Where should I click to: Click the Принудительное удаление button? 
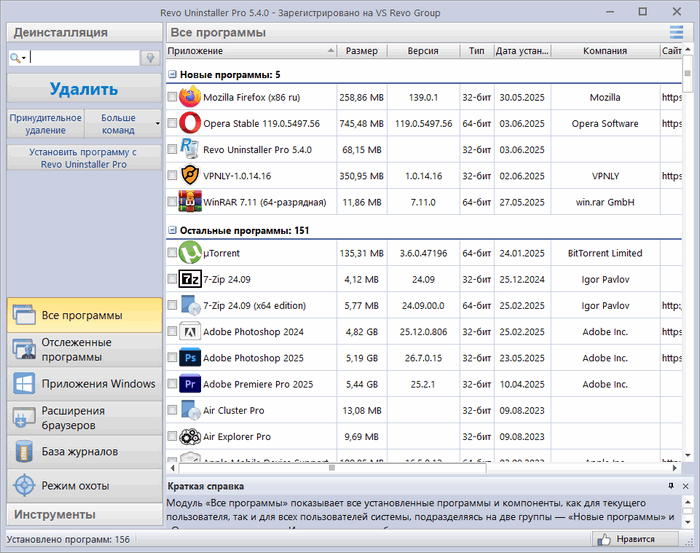click(46, 124)
